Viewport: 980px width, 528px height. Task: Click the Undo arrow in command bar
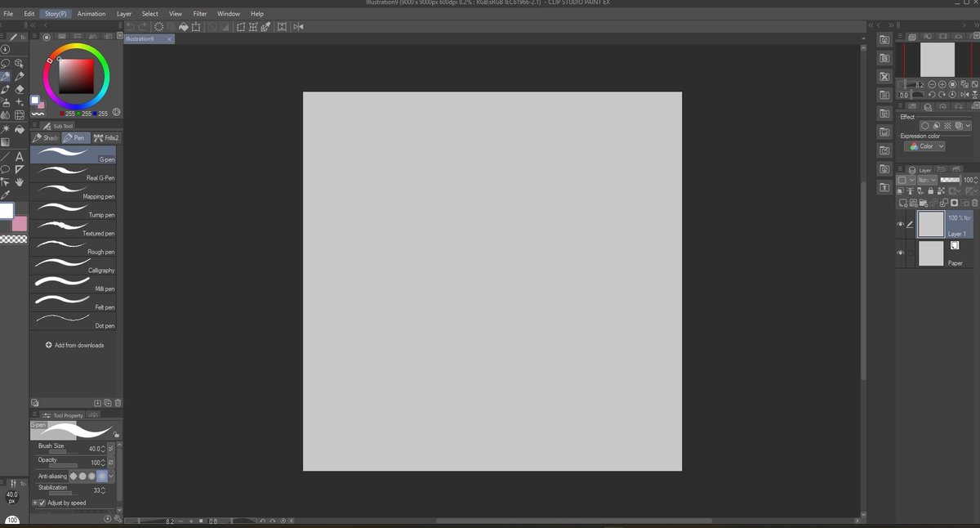[x=131, y=27]
